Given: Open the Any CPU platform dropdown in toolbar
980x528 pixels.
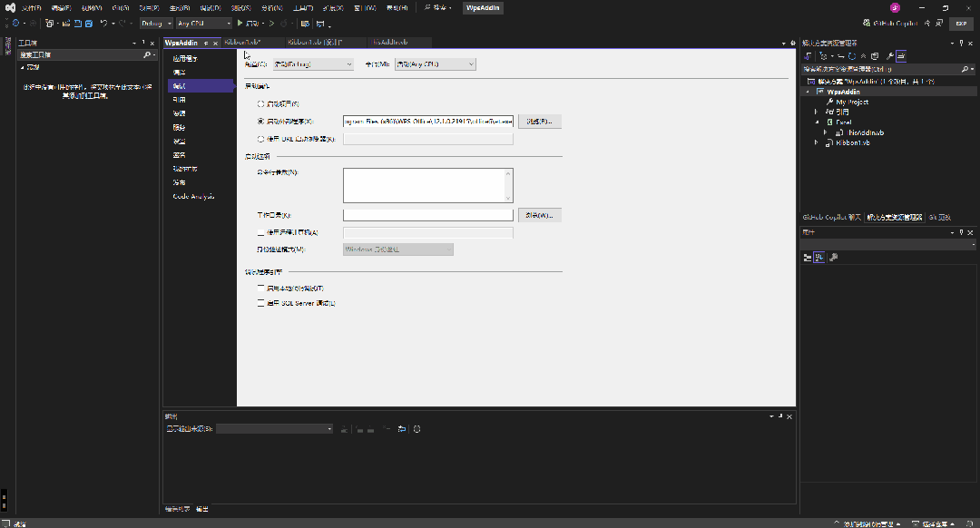Looking at the screenshot, I should [x=204, y=23].
